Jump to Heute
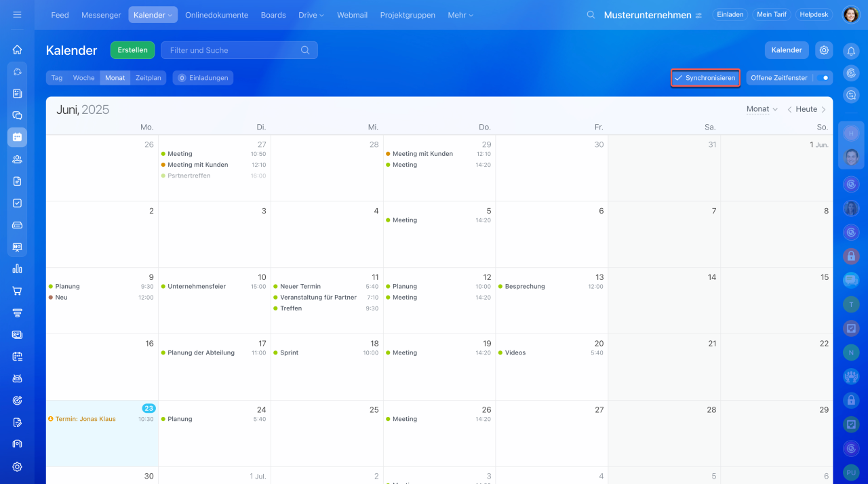The image size is (868, 484). pos(806,109)
